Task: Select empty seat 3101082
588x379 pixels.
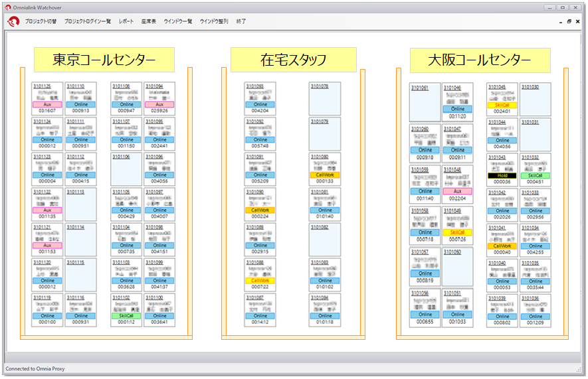Action: (325, 240)
